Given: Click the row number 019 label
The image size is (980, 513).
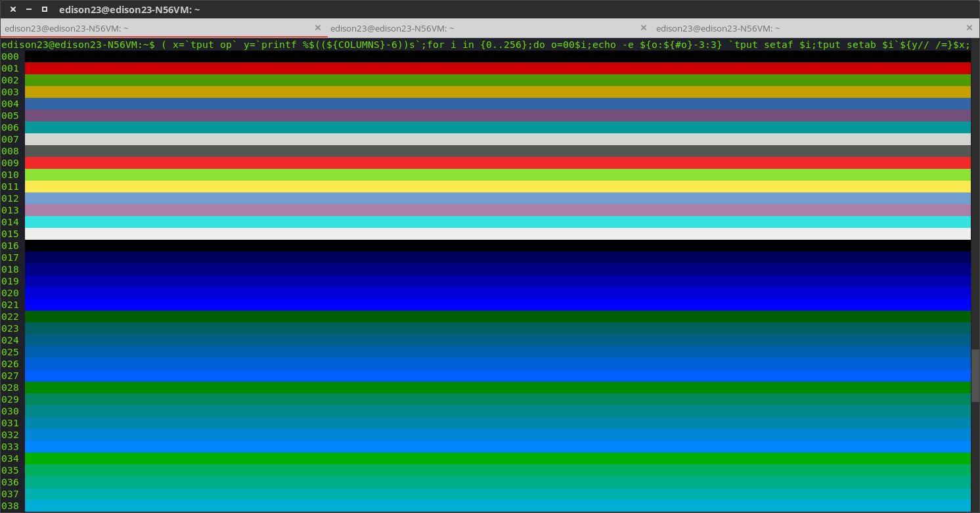Looking at the screenshot, I should tap(11, 281).
